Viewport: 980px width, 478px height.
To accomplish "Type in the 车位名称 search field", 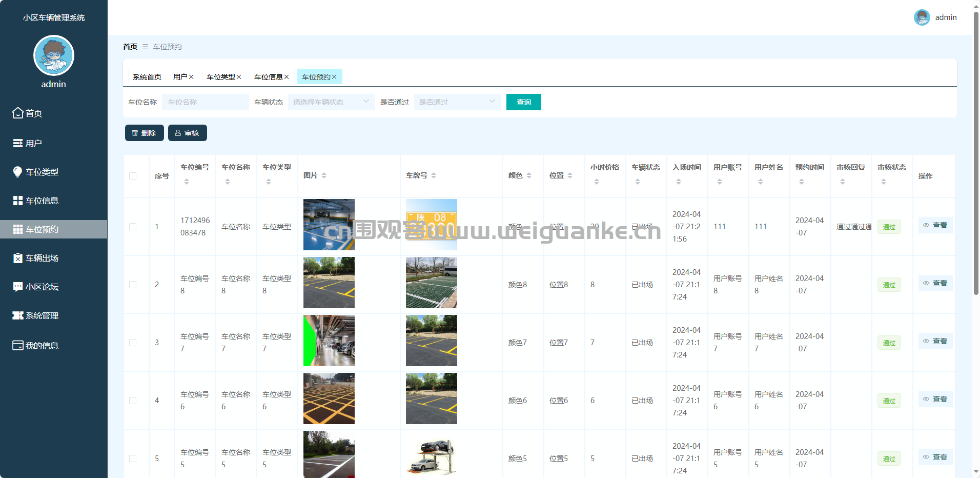I will 205,102.
